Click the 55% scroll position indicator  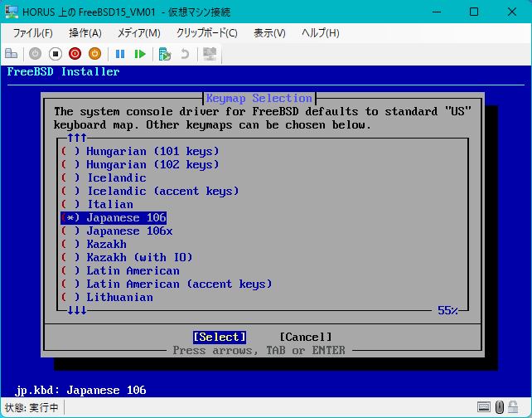click(447, 310)
